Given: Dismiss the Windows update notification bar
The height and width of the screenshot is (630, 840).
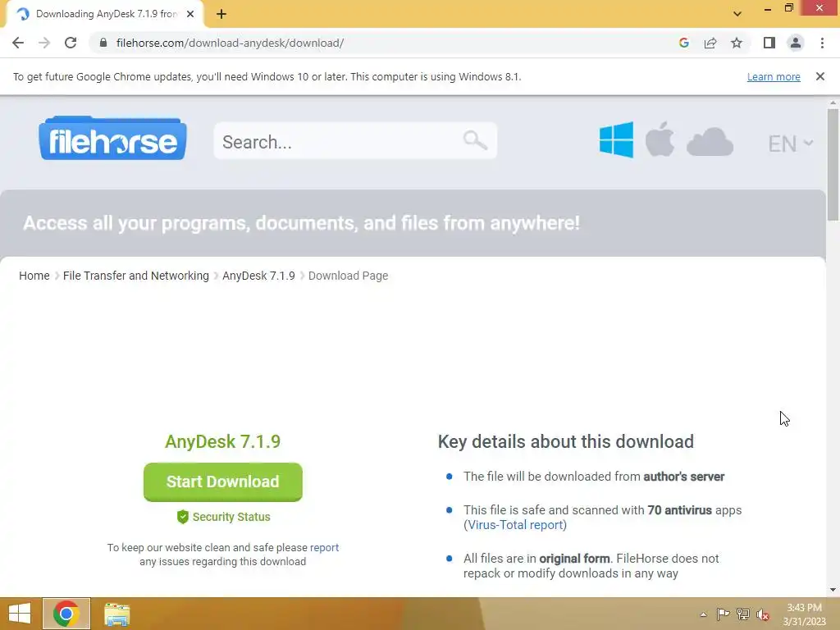Looking at the screenshot, I should point(820,76).
